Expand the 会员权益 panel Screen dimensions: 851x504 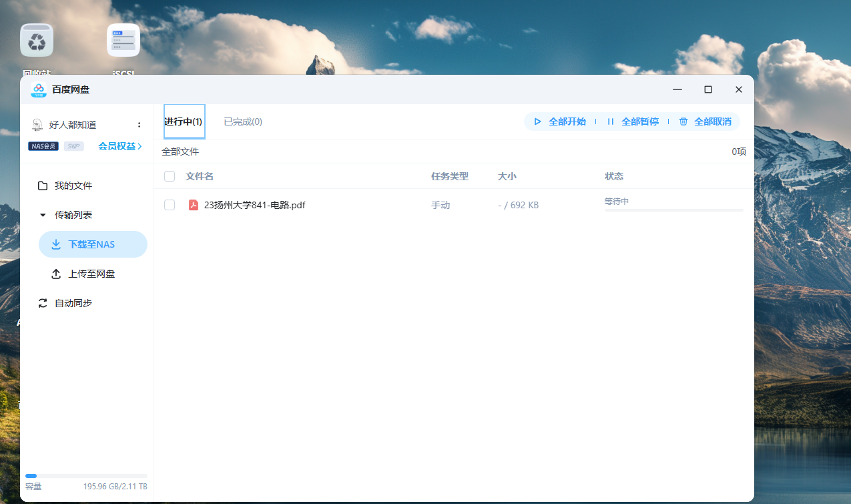point(119,146)
